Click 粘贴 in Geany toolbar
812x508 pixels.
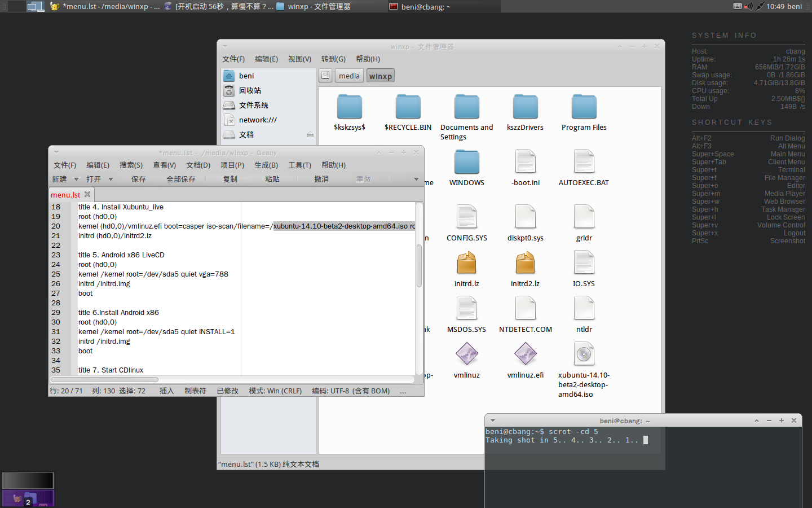[x=272, y=179]
